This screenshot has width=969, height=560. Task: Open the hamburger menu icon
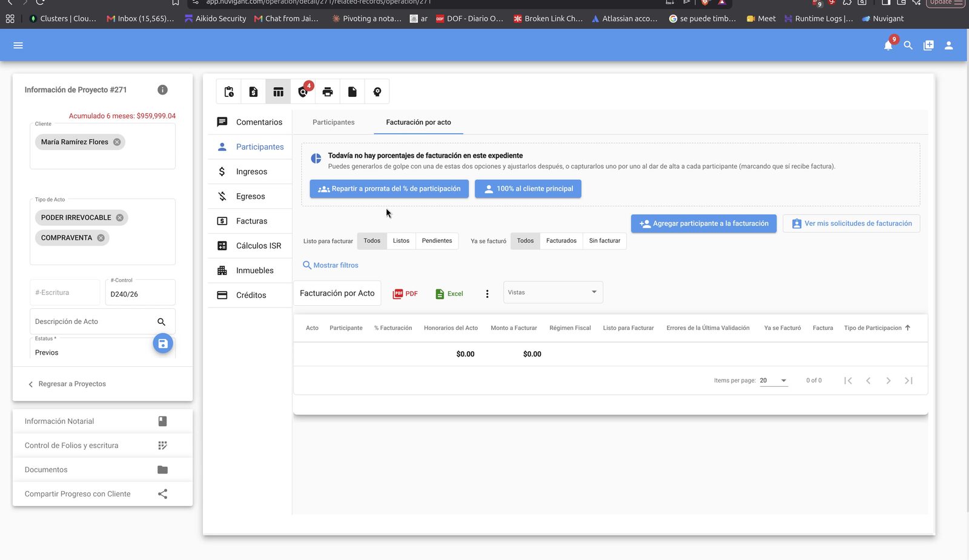click(x=18, y=45)
